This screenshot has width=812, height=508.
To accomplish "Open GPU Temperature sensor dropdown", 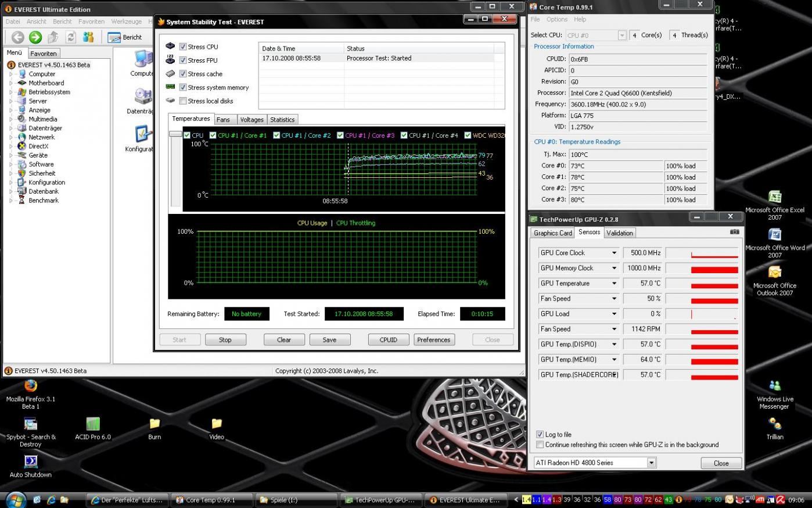I will tap(614, 283).
